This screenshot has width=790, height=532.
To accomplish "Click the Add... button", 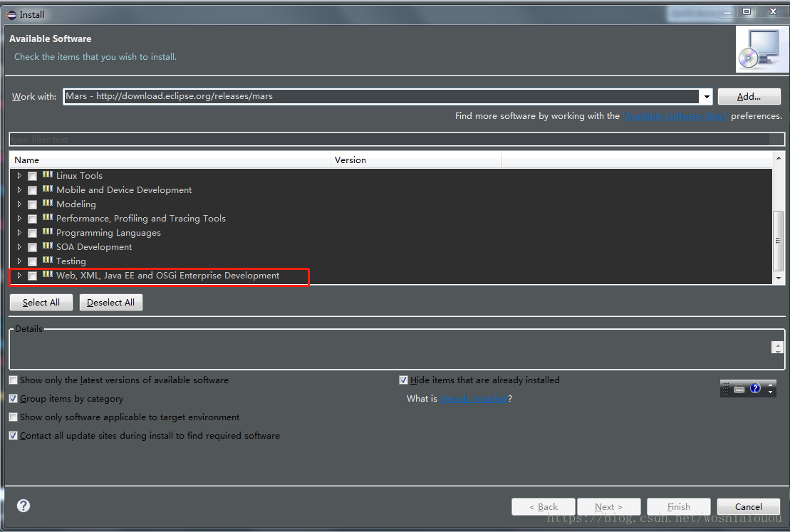I will pos(749,96).
